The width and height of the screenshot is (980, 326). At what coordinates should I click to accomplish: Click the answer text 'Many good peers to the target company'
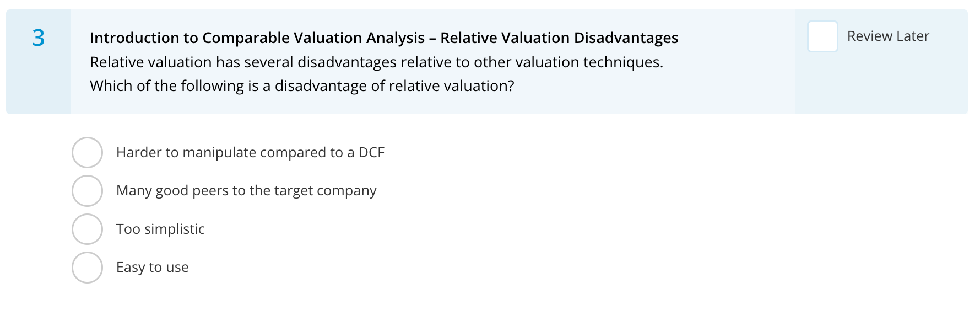click(246, 190)
